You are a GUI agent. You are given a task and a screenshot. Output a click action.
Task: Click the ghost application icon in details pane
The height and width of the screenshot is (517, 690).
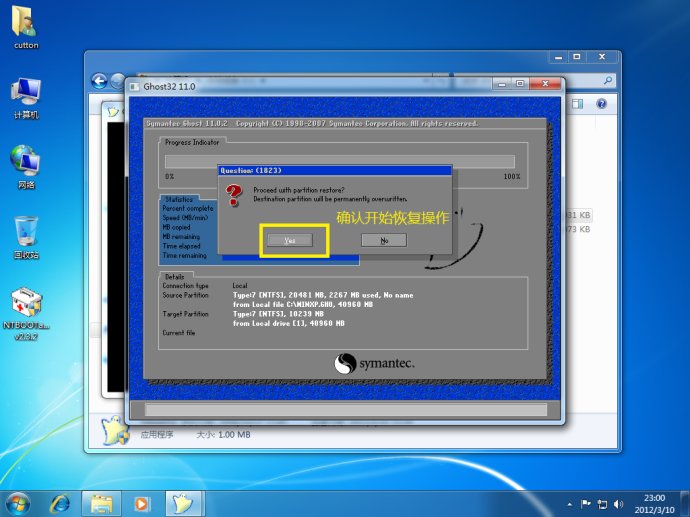click(x=115, y=431)
